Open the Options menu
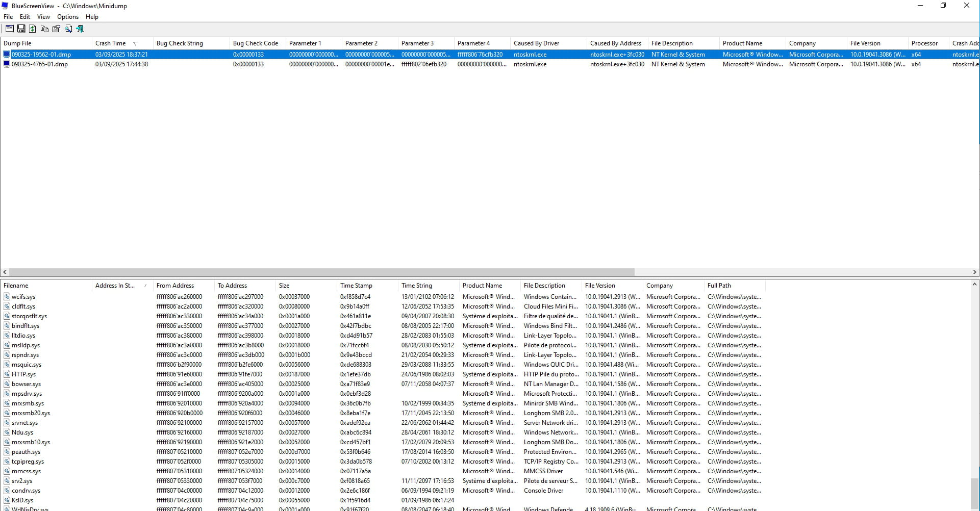Screen dimensions: 980x511 [x=67, y=17]
